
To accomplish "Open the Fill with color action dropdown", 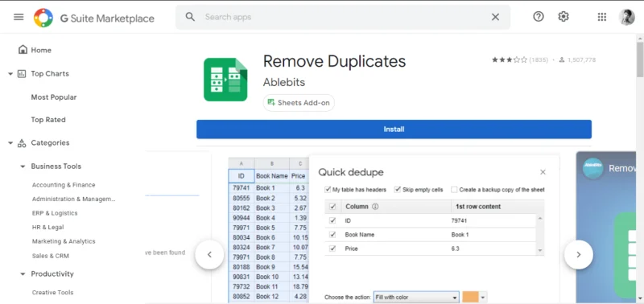I will (x=415, y=298).
